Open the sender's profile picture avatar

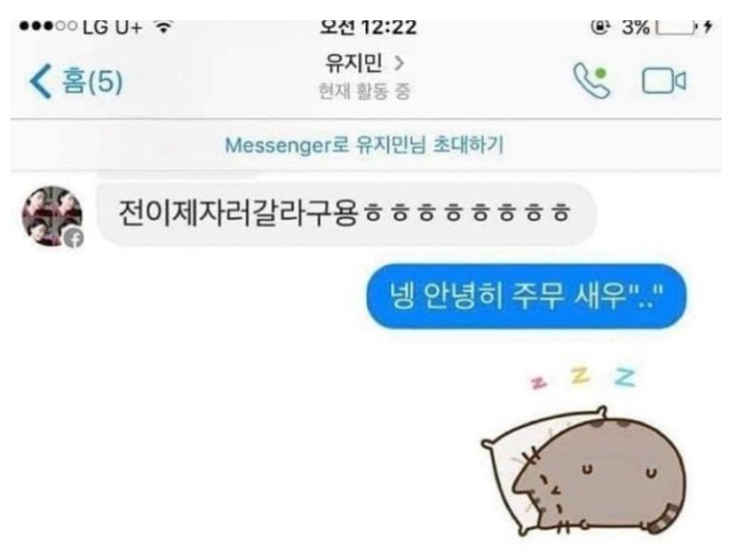pyautogui.click(x=52, y=216)
